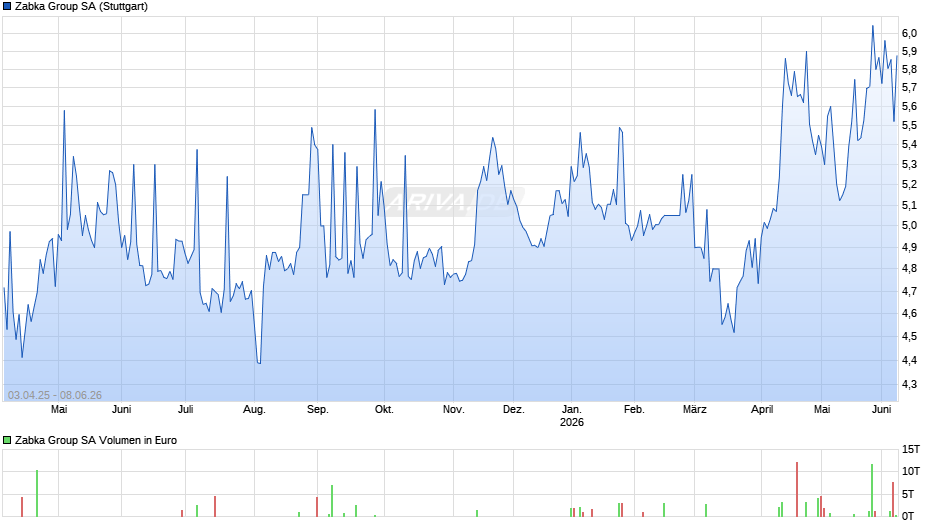Image resolution: width=940 pixels, height=526 pixels.
Task: Click the date range 03.04.25 - 08.06.26
Action: (x=55, y=395)
